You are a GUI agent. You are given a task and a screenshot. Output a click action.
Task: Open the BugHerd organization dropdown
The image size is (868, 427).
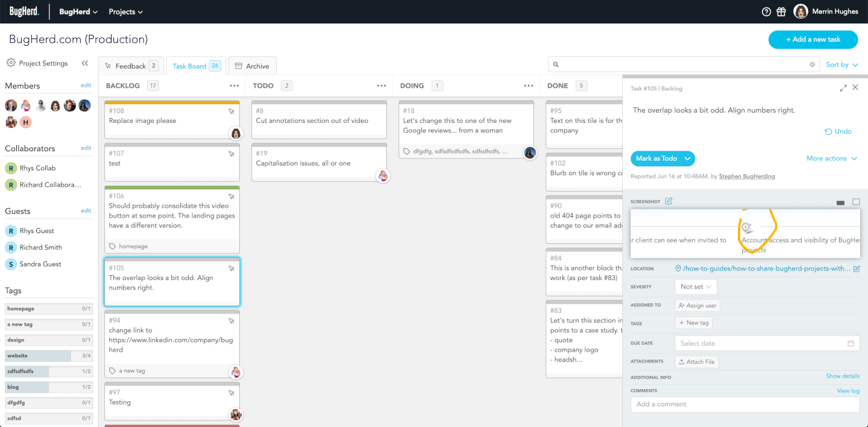[78, 11]
